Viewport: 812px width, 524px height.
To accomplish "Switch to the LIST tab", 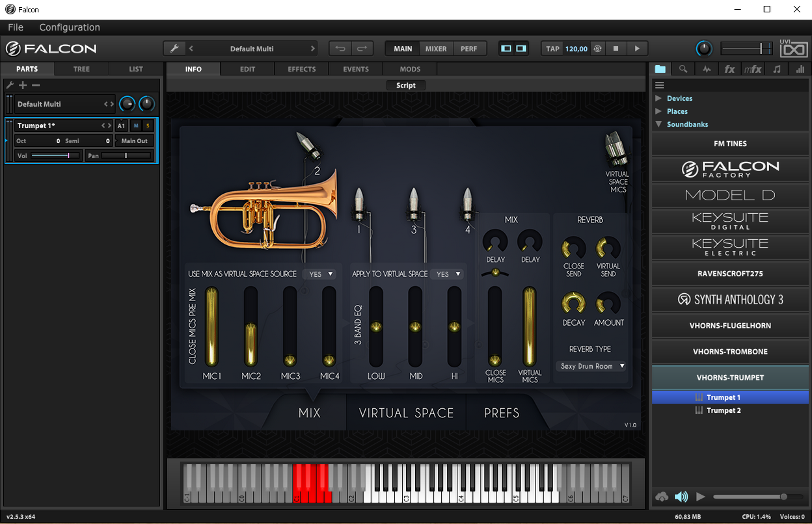I will coord(136,69).
